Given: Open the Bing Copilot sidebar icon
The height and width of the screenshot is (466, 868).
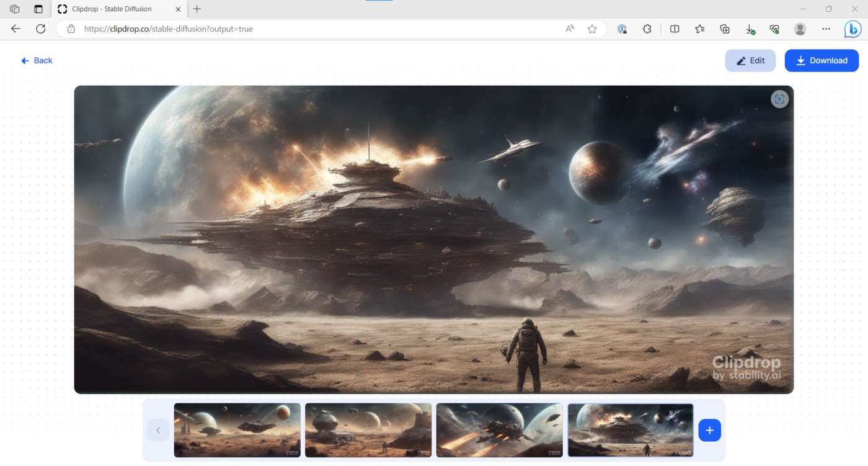Looking at the screenshot, I should click(x=853, y=29).
